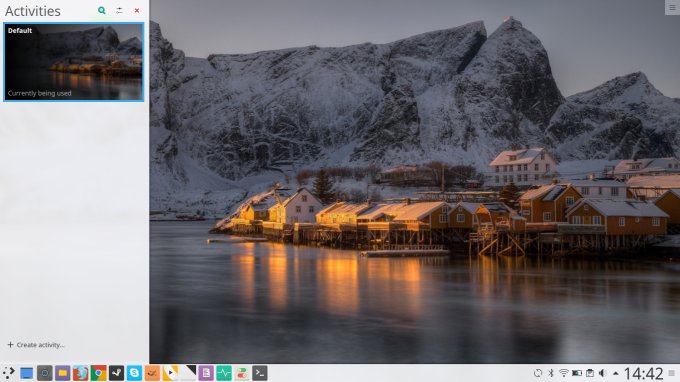
Task: Open the panel settings icon beside the clock
Action: point(672,373)
